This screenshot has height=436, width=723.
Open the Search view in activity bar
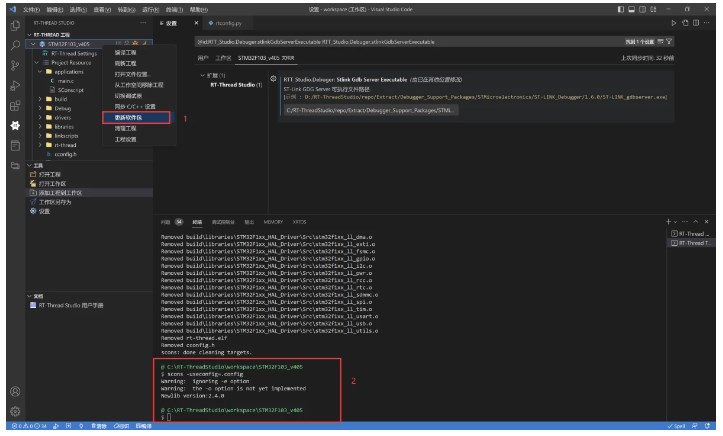point(15,45)
